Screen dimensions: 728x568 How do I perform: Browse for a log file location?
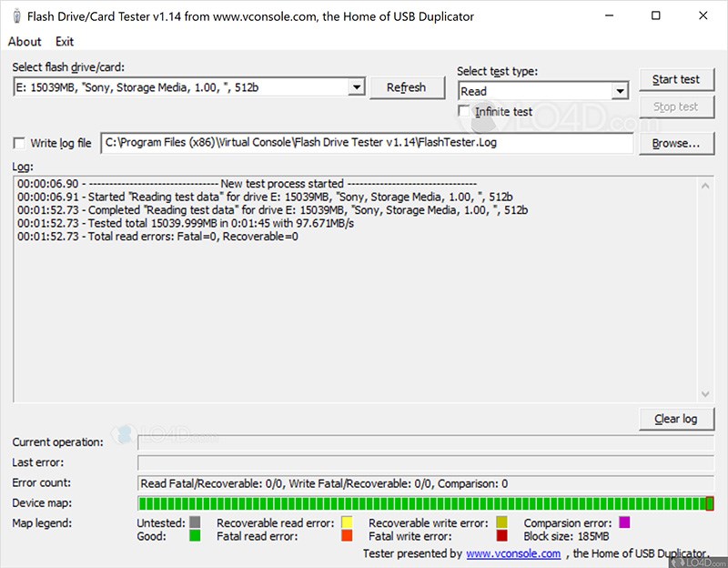pos(676,144)
